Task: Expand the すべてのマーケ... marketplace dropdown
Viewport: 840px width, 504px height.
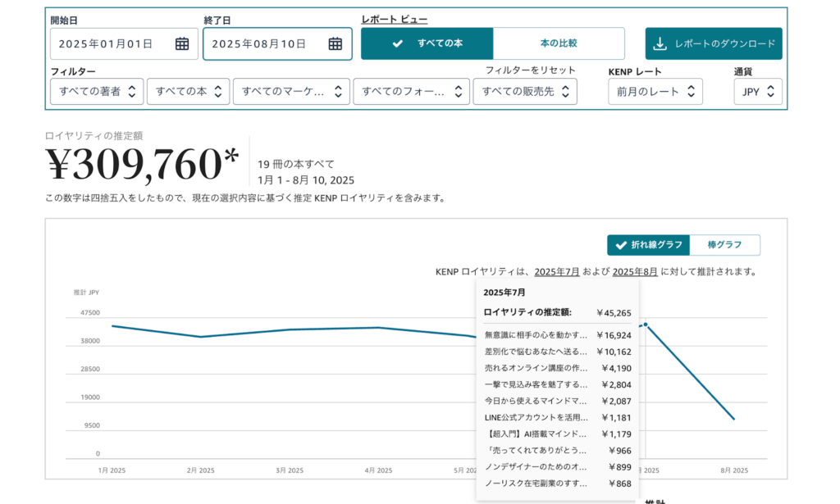Action: tap(291, 92)
